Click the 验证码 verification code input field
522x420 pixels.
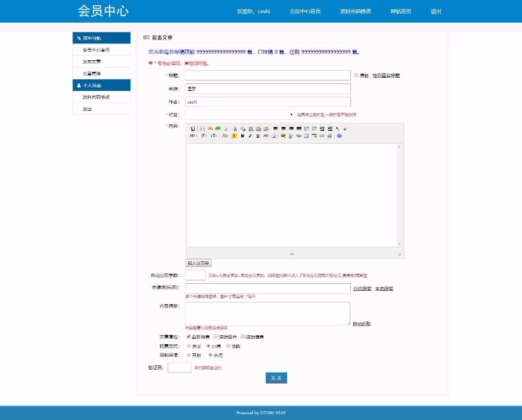click(179, 367)
